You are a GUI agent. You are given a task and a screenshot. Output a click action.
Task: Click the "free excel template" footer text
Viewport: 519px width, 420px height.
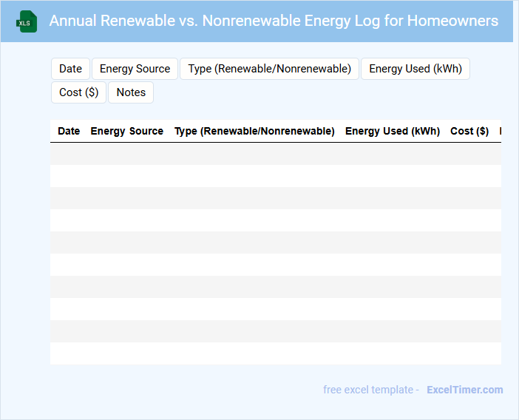370,390
